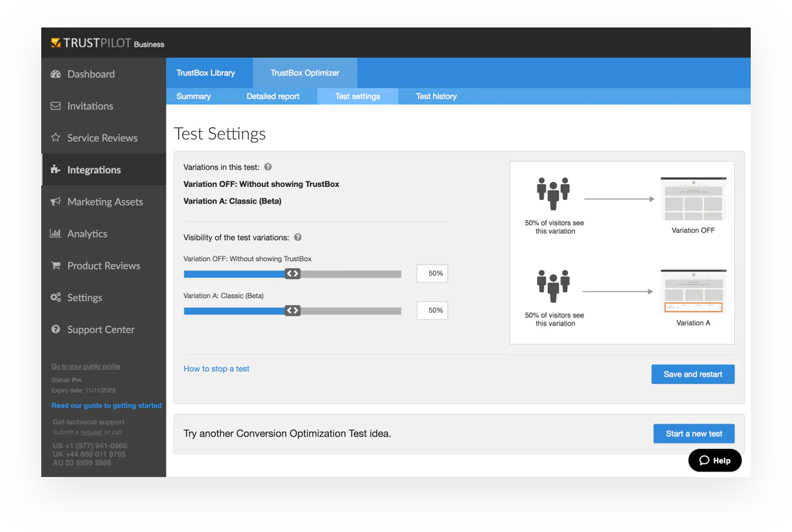792x532 pixels.
Task: Open the Dashboard section
Action: pos(104,74)
